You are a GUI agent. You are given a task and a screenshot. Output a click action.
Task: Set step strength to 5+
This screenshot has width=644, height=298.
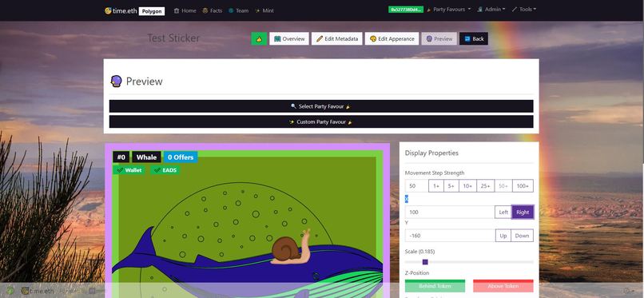(451, 186)
